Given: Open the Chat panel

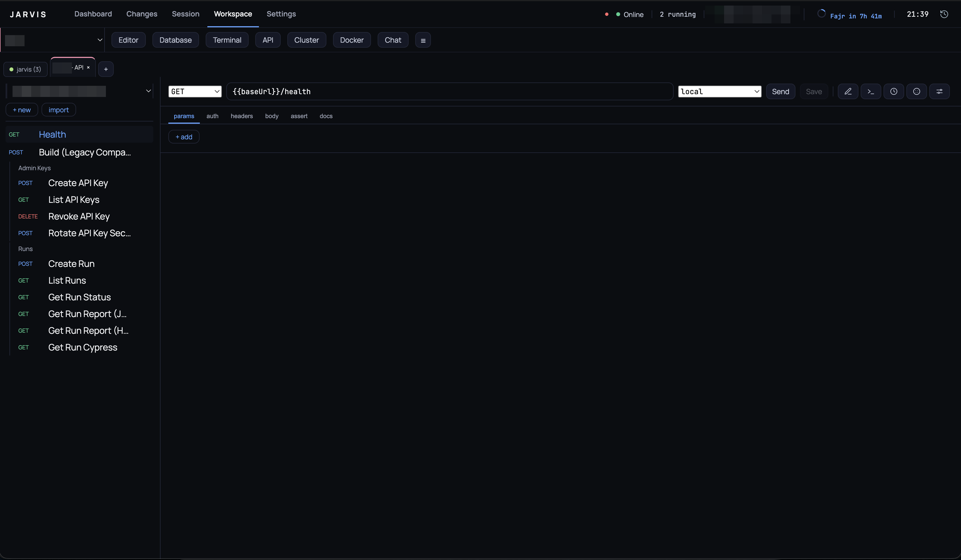Looking at the screenshot, I should coord(393,40).
